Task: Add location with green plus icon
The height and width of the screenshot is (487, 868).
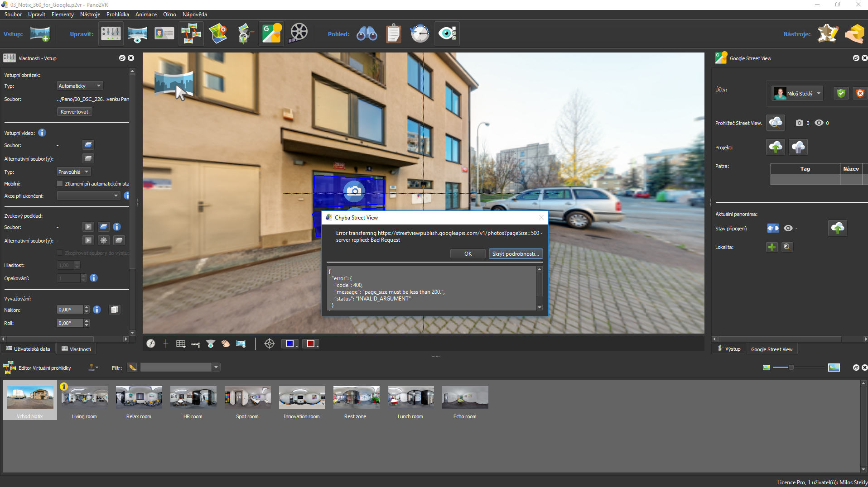Action: click(x=772, y=247)
